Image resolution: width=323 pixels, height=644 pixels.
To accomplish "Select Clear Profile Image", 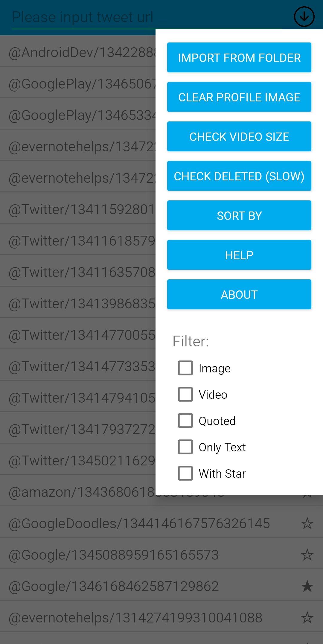I will click(239, 97).
